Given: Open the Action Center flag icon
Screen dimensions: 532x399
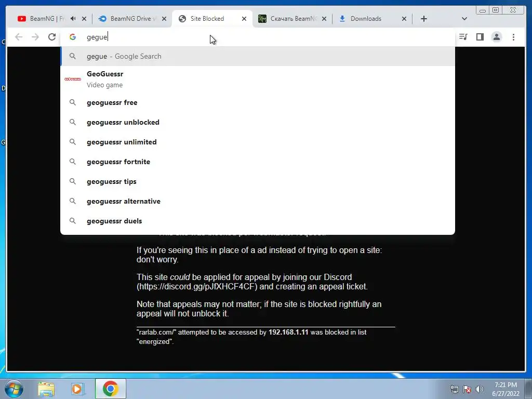Looking at the screenshot, I should pos(467,389).
